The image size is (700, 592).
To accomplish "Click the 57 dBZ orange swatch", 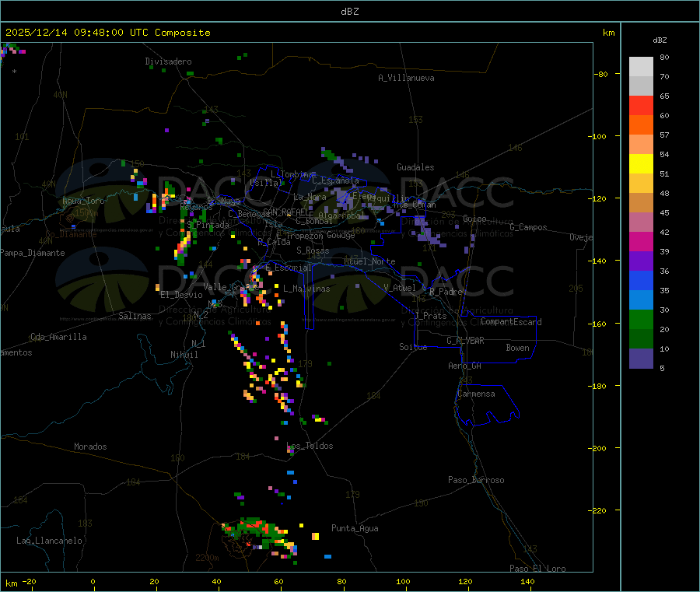I will (641, 125).
